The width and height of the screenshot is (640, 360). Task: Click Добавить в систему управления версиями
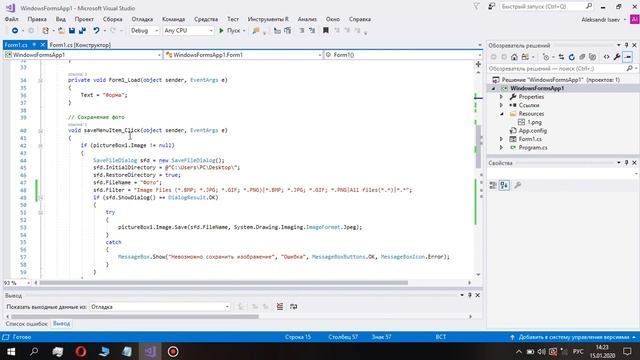tap(573, 337)
